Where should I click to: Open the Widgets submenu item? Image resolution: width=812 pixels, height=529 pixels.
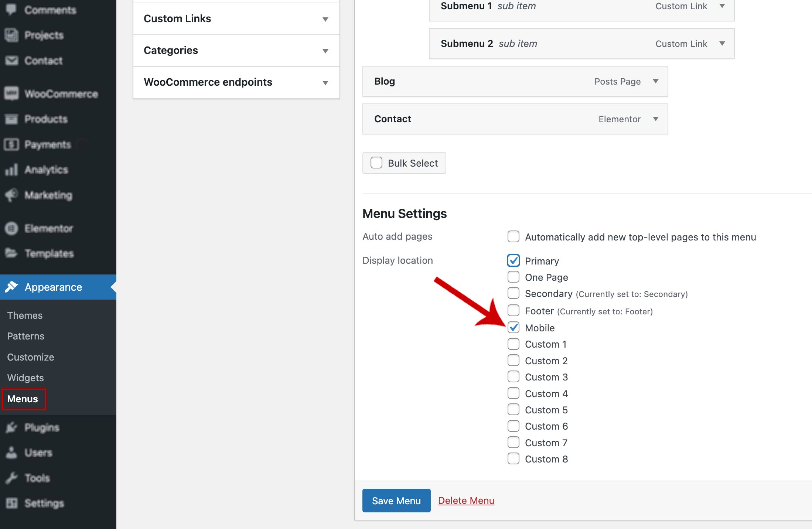pyautogui.click(x=25, y=378)
